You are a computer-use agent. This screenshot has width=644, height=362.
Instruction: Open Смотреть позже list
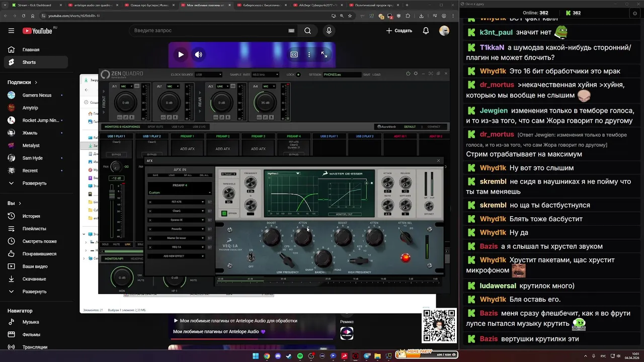(x=35, y=241)
